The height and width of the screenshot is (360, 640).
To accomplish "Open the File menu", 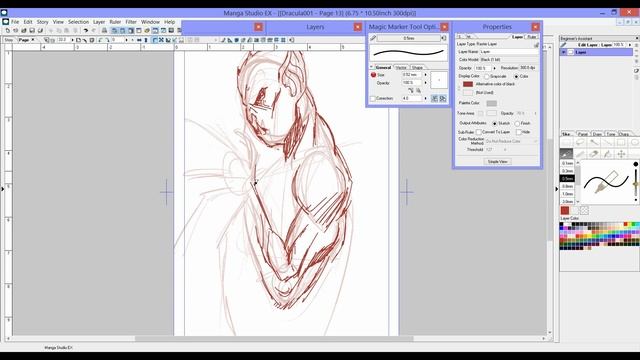I will [x=15, y=22].
